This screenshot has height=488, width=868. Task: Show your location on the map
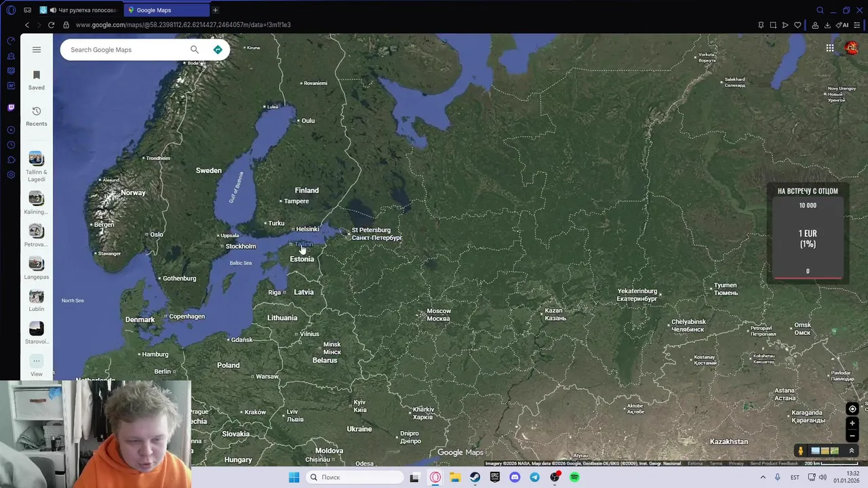pyautogui.click(x=852, y=409)
